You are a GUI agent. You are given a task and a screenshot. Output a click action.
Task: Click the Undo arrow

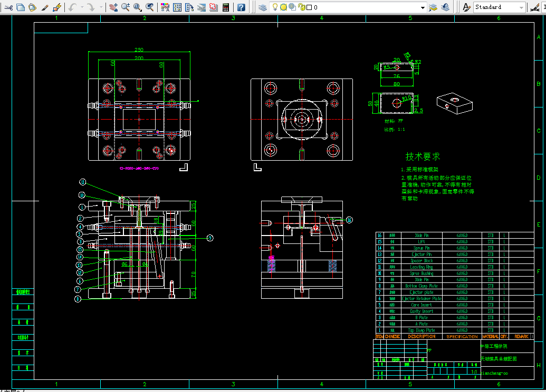click(x=72, y=7)
